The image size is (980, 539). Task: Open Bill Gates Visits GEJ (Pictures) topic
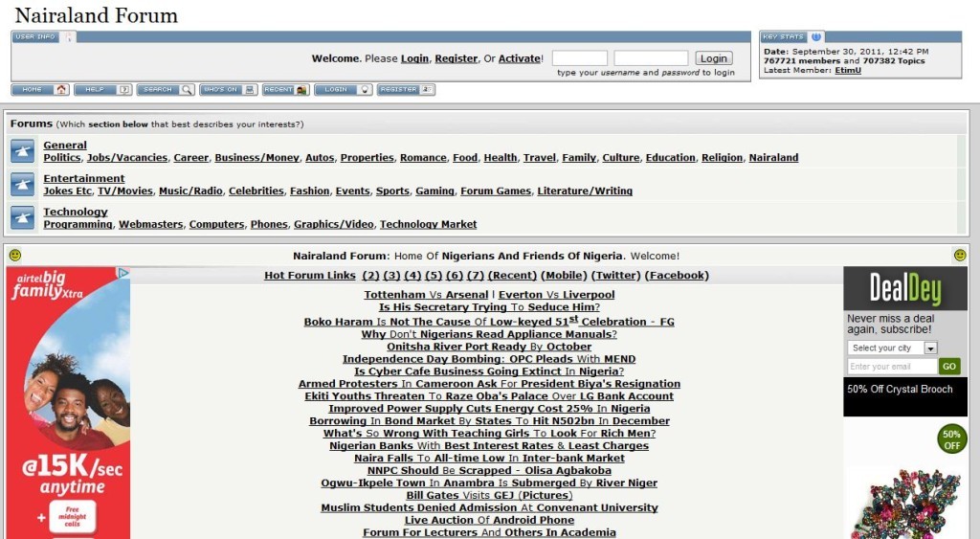pyautogui.click(x=489, y=495)
